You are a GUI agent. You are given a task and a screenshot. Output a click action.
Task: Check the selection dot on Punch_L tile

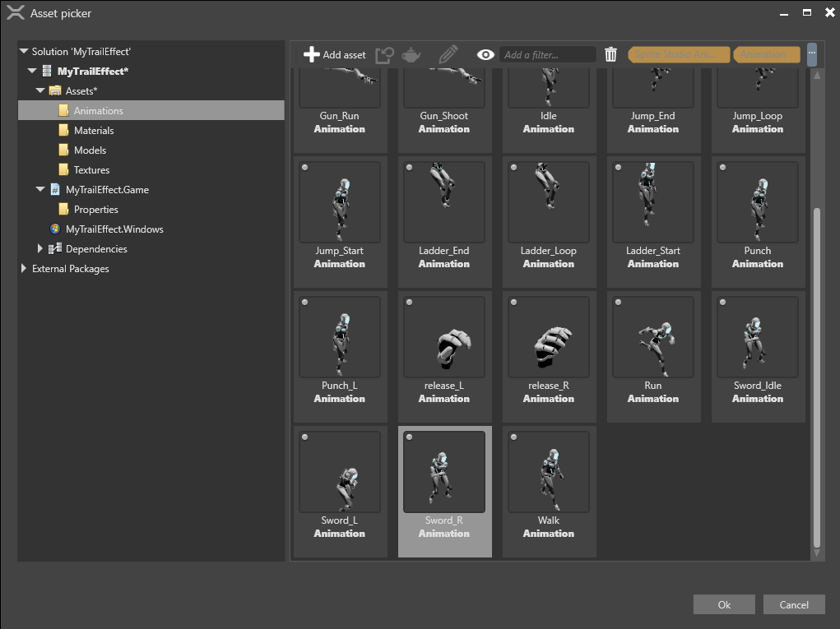(x=306, y=301)
